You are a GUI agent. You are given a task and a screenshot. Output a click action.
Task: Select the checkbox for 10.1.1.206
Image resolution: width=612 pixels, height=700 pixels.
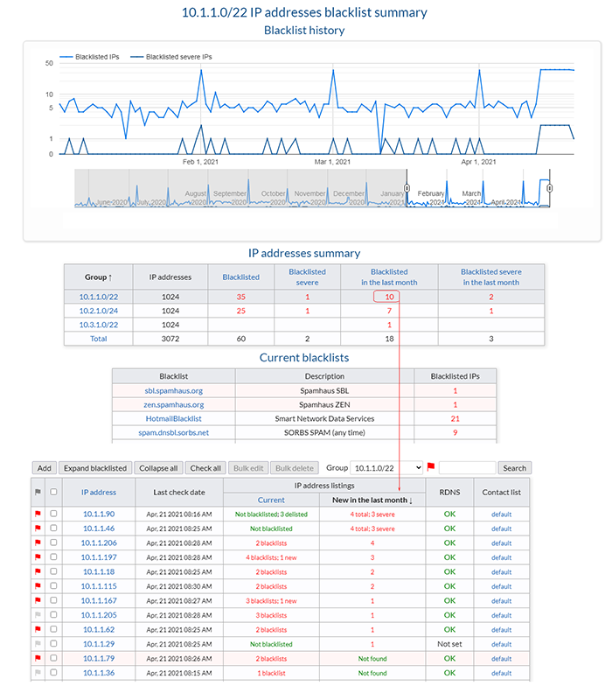click(x=53, y=542)
